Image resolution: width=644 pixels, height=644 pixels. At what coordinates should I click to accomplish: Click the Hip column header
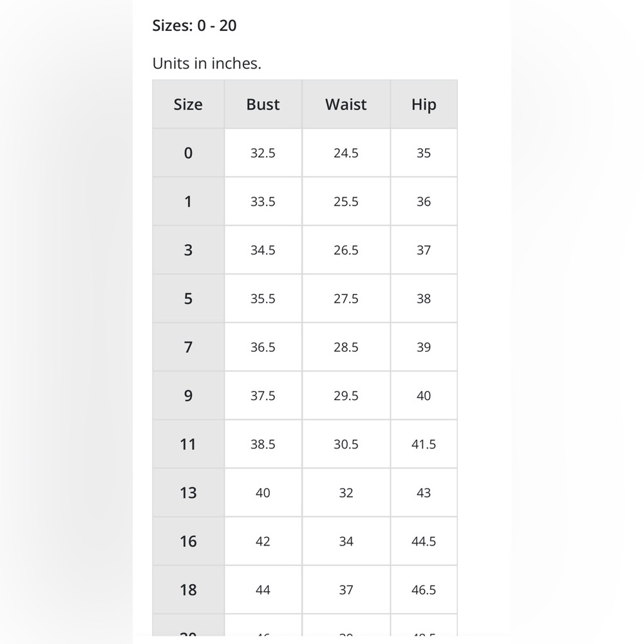424,104
